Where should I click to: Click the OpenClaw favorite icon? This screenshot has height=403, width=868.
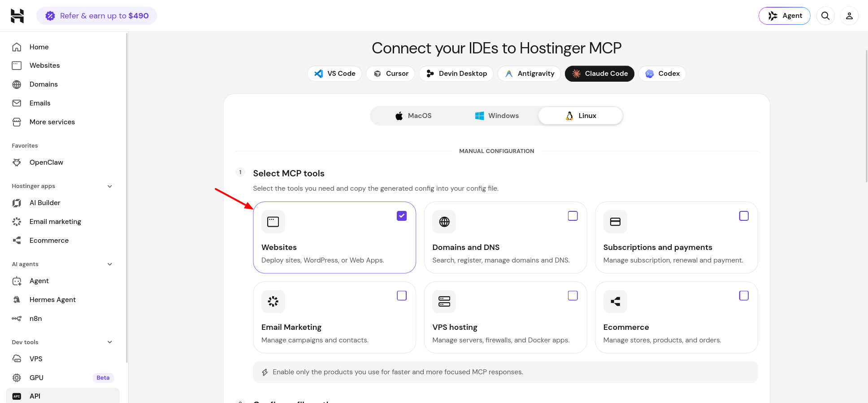17,162
